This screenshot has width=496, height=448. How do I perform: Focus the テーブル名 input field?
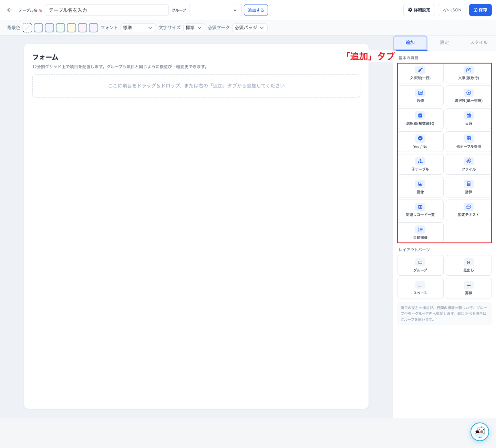[107, 10]
